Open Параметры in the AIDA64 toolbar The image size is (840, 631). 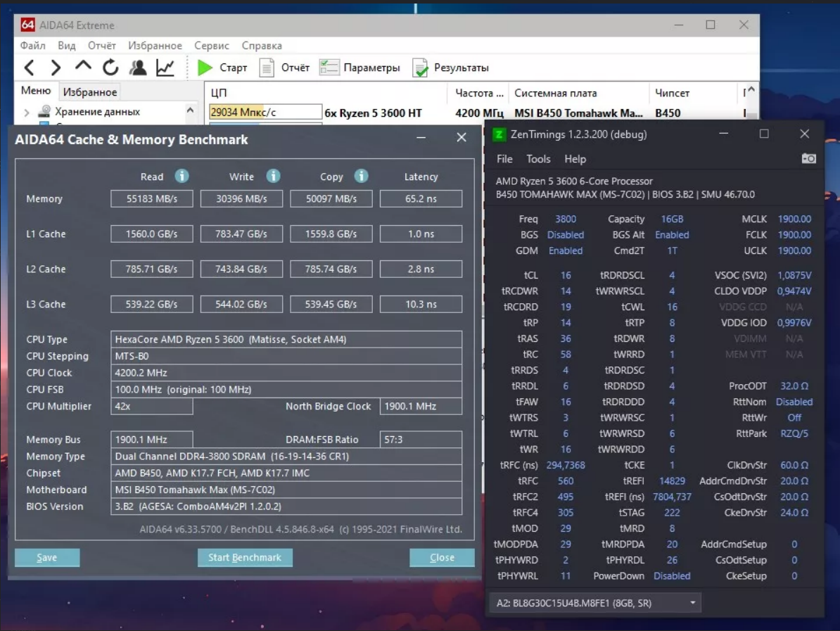[359, 68]
